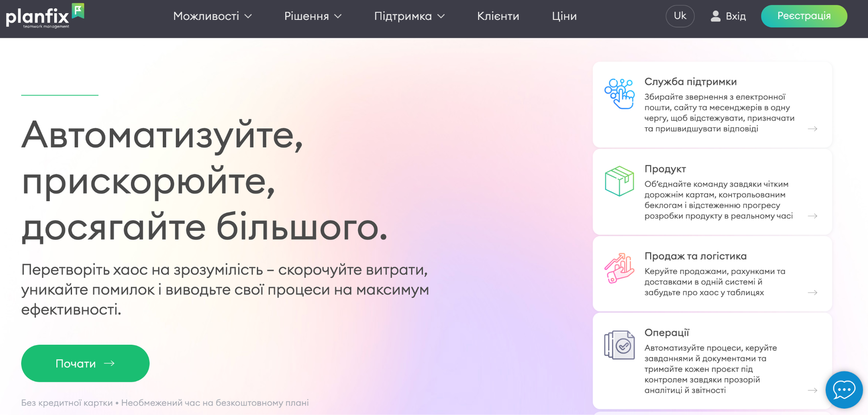Image resolution: width=868 pixels, height=415 pixels.
Task: Expand the Можливості dropdown menu
Action: point(212,16)
